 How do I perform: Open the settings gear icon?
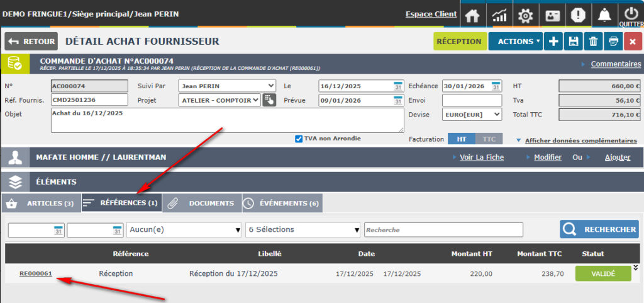pyautogui.click(x=525, y=14)
